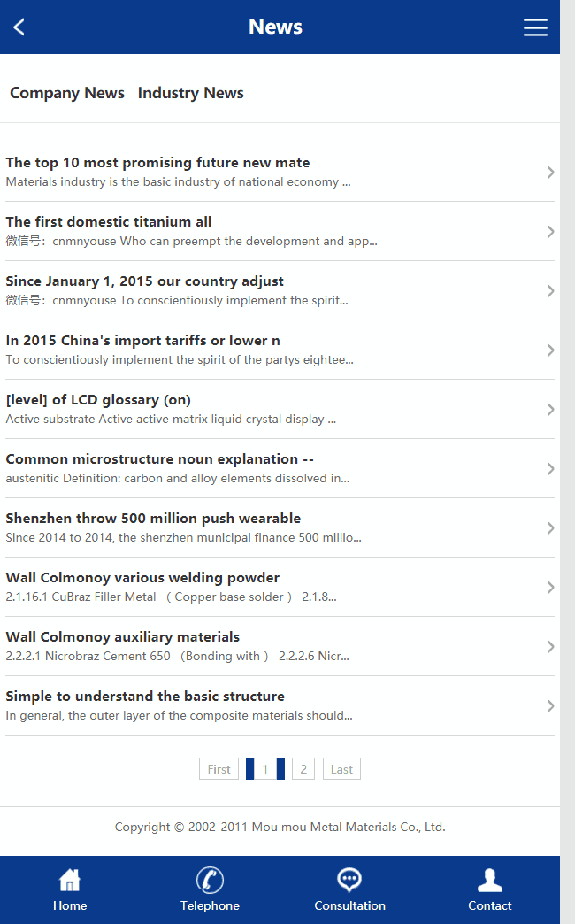Read Common microstructure noun explanation article
Viewport: 575px width, 924px height.
click(160, 459)
